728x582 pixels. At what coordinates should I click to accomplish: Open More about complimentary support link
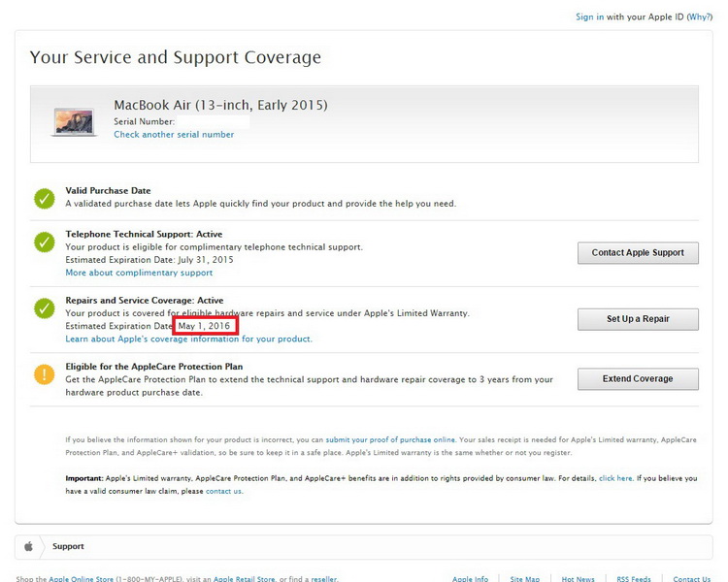click(x=139, y=274)
